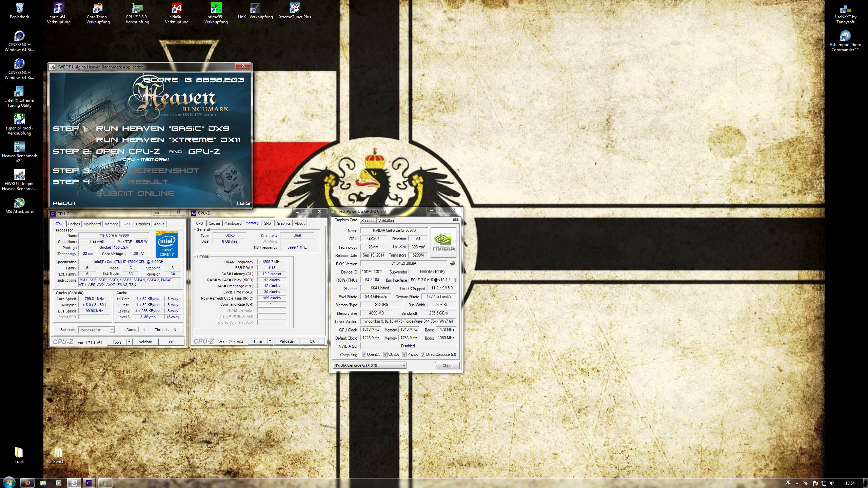This screenshot has height=488, width=868.
Task: Open the NVIDIA GeForce GTX 970 dropdown
Action: click(370, 365)
